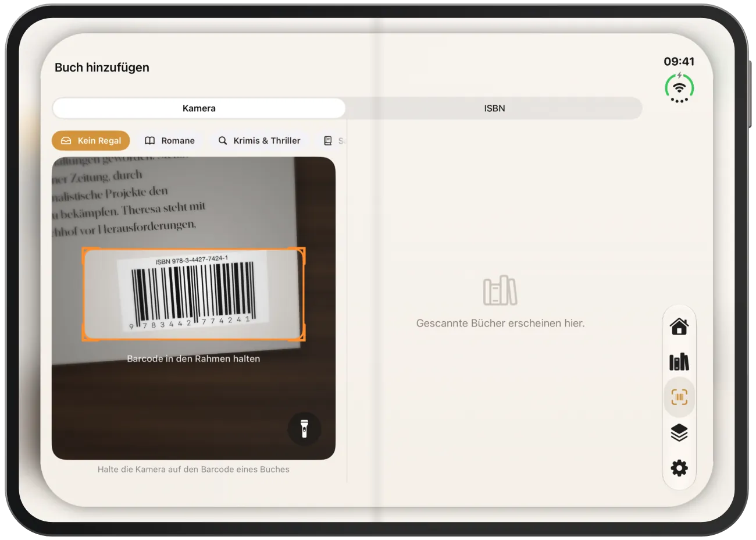The width and height of the screenshot is (756, 540).
Task: Switch to the ISBN tab
Action: click(x=494, y=108)
